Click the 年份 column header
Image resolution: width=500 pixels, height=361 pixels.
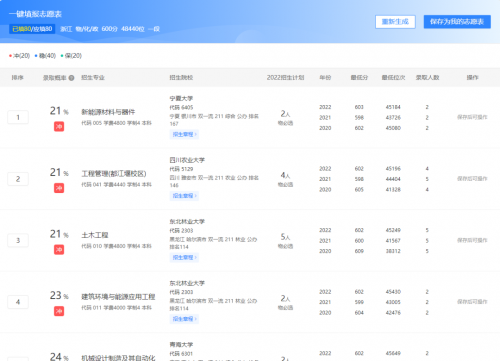pyautogui.click(x=325, y=78)
